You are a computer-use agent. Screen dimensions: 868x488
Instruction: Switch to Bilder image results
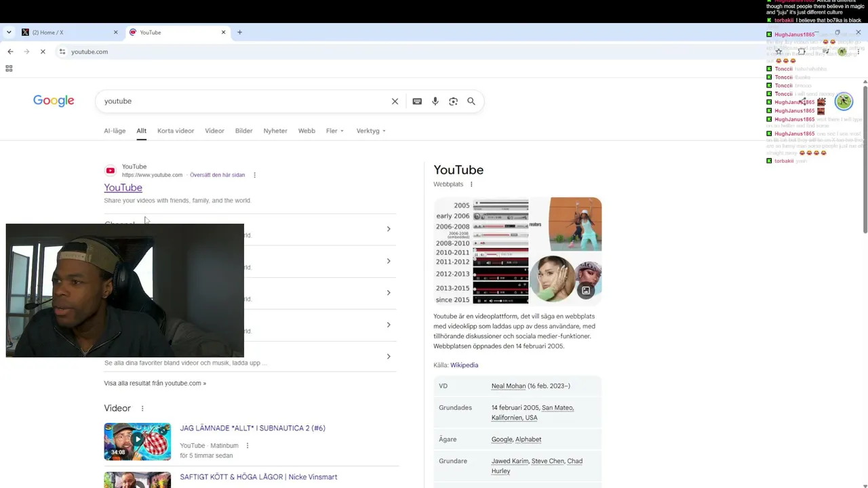(x=243, y=131)
